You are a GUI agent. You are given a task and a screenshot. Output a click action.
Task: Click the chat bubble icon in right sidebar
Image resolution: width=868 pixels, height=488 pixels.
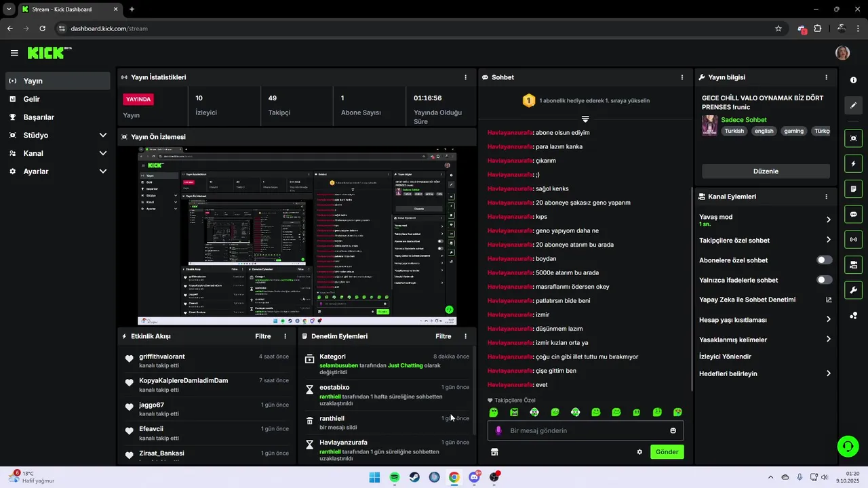tap(853, 214)
